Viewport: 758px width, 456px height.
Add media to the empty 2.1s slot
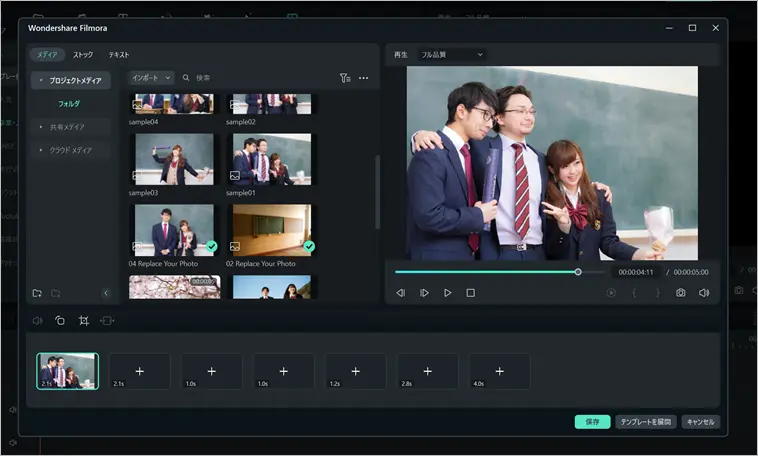[140, 371]
